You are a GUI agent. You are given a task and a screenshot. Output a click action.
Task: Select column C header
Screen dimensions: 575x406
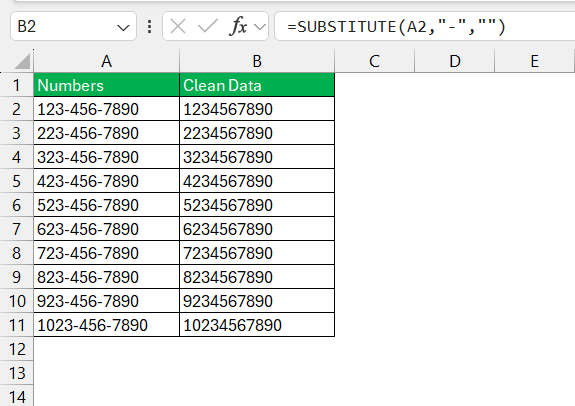[x=374, y=61]
